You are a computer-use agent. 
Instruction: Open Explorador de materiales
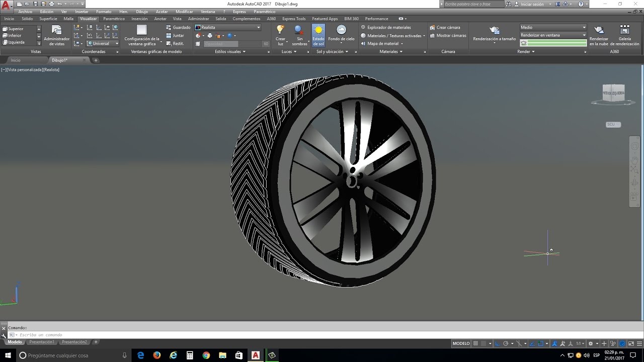point(386,28)
